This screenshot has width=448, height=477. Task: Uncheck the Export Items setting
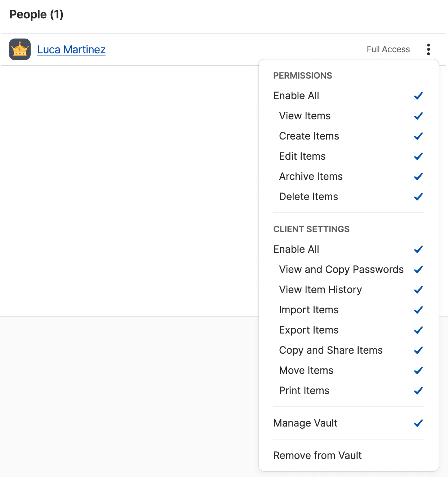(349, 330)
